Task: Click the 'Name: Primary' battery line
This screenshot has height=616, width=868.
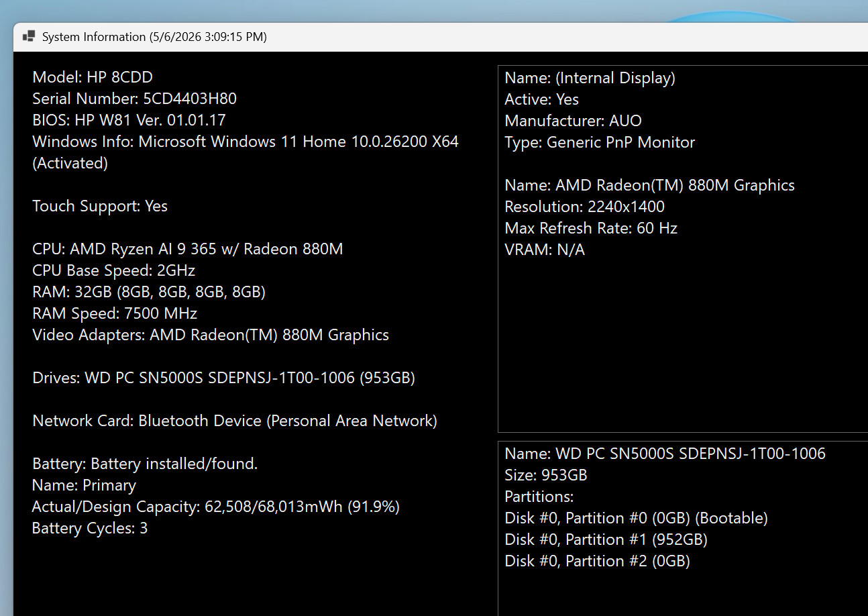Action: 84,485
